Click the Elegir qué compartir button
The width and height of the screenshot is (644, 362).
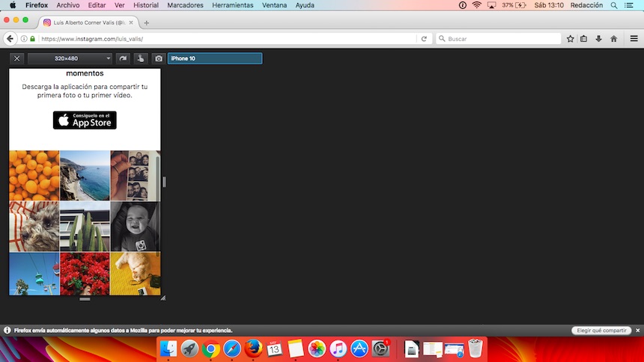click(x=601, y=330)
